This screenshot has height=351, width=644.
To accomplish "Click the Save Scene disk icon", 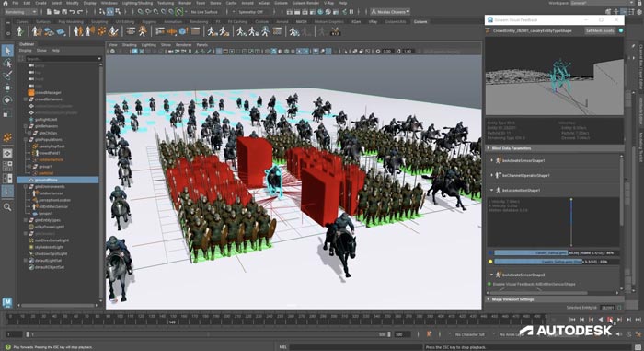I will click(x=64, y=12).
